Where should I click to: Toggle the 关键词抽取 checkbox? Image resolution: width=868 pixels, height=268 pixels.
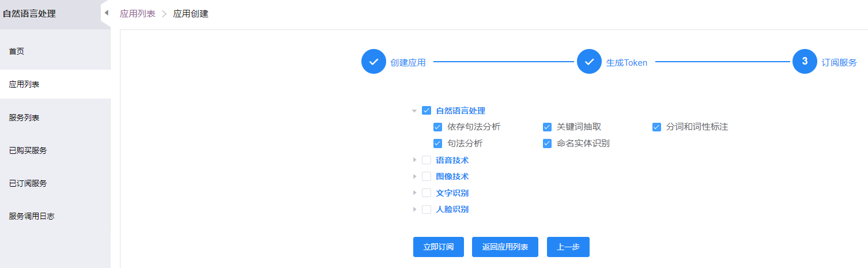(x=547, y=127)
